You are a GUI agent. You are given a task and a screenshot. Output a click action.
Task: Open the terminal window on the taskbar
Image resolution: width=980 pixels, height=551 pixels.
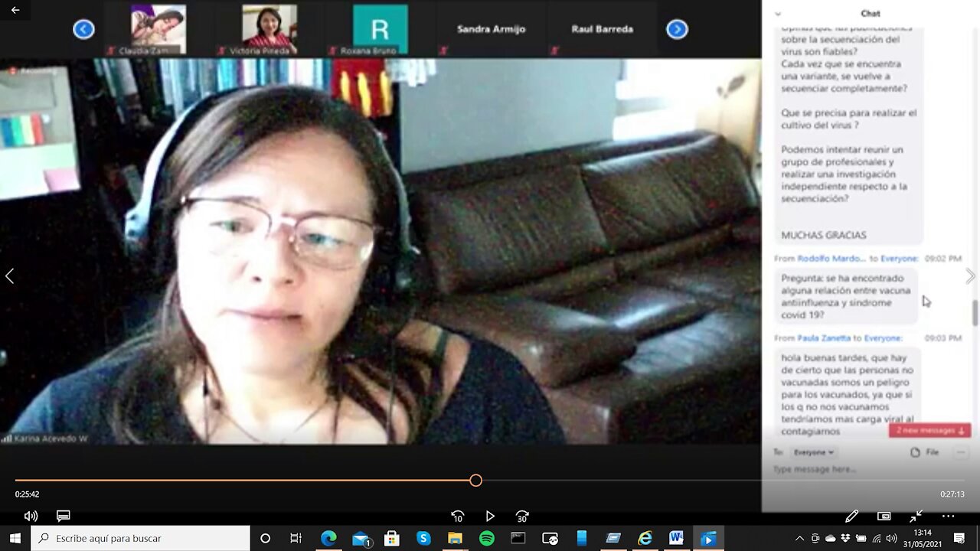click(518, 538)
